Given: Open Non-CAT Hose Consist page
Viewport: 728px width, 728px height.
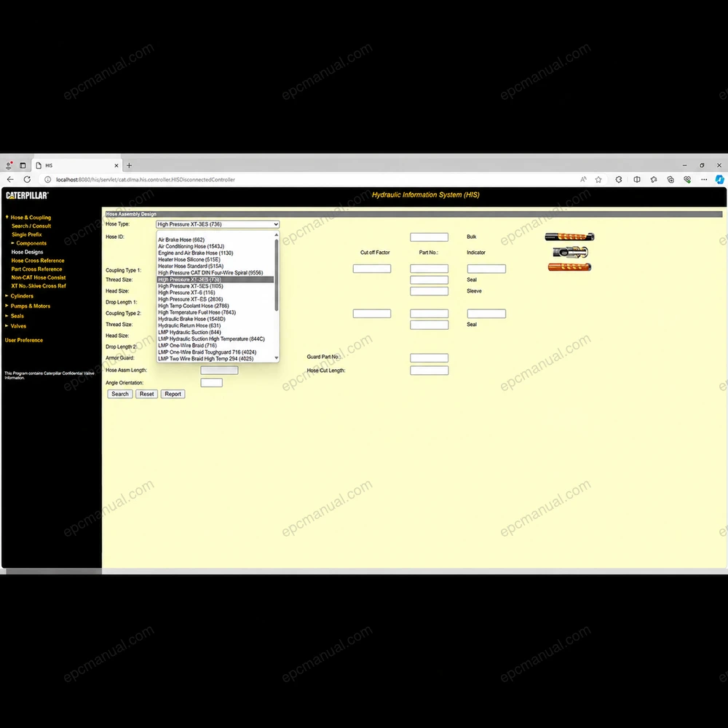Looking at the screenshot, I should pos(38,277).
